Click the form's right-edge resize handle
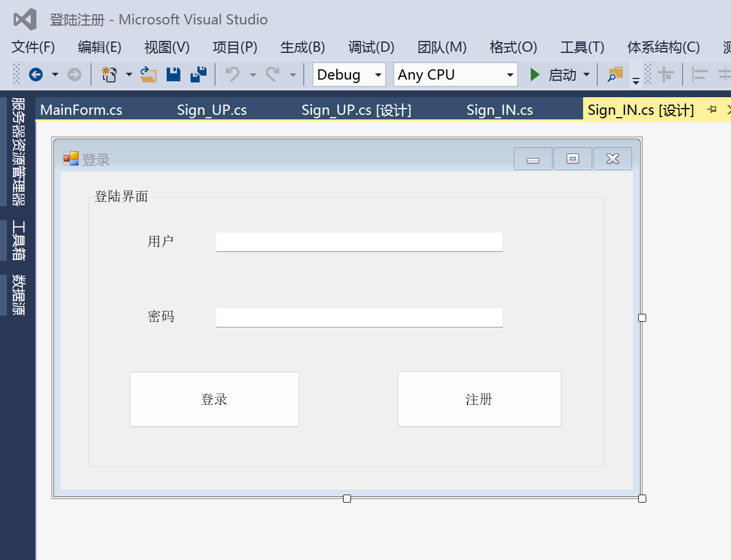The width and height of the screenshot is (731, 560). point(642,318)
